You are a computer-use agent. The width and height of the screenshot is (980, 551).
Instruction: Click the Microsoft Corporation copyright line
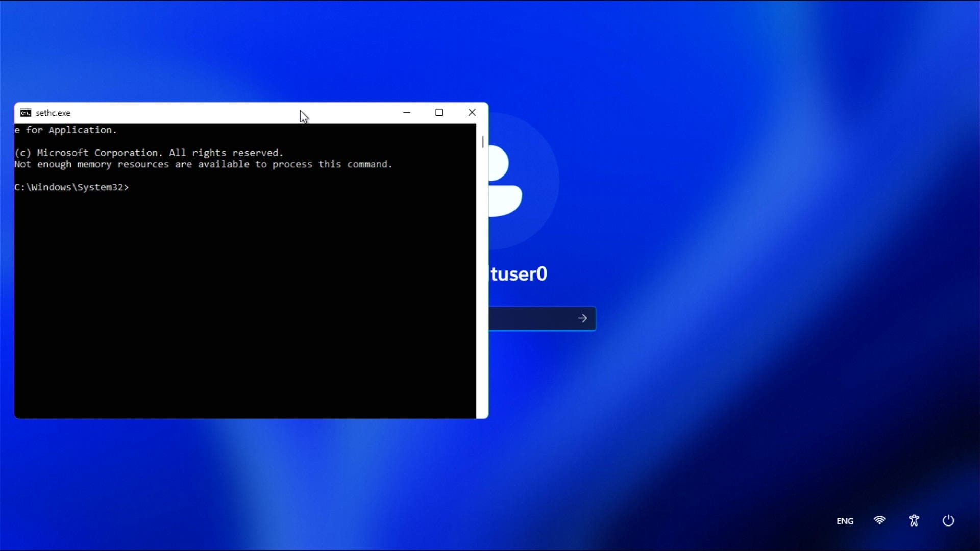[x=149, y=153]
